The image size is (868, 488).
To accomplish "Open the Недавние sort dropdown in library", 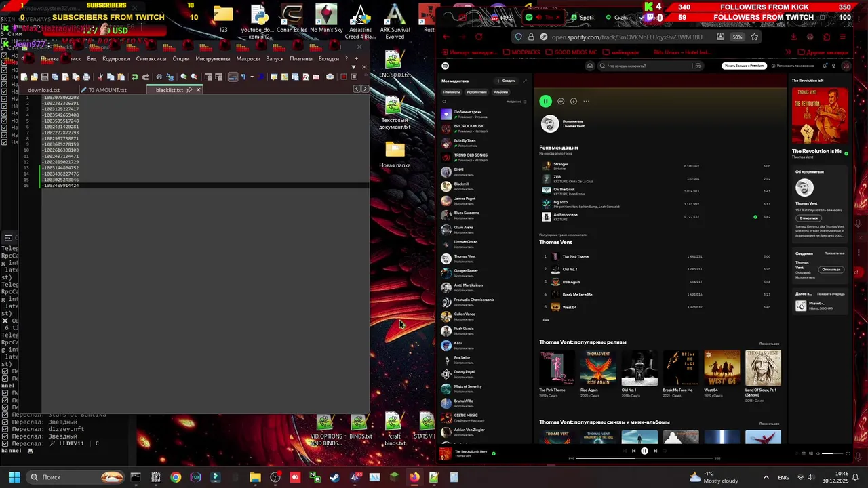I will click(x=516, y=101).
